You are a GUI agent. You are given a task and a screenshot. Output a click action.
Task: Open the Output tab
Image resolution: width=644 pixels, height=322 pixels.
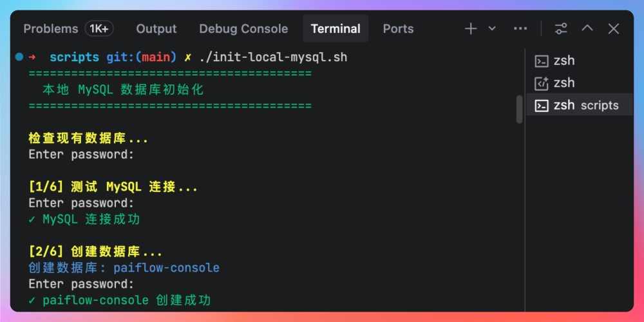click(156, 29)
